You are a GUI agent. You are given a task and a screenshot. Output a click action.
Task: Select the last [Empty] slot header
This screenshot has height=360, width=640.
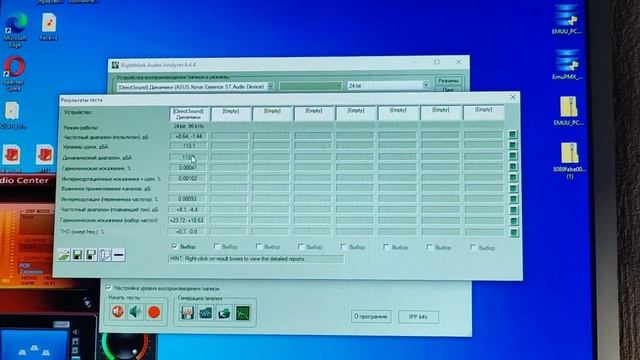click(484, 112)
